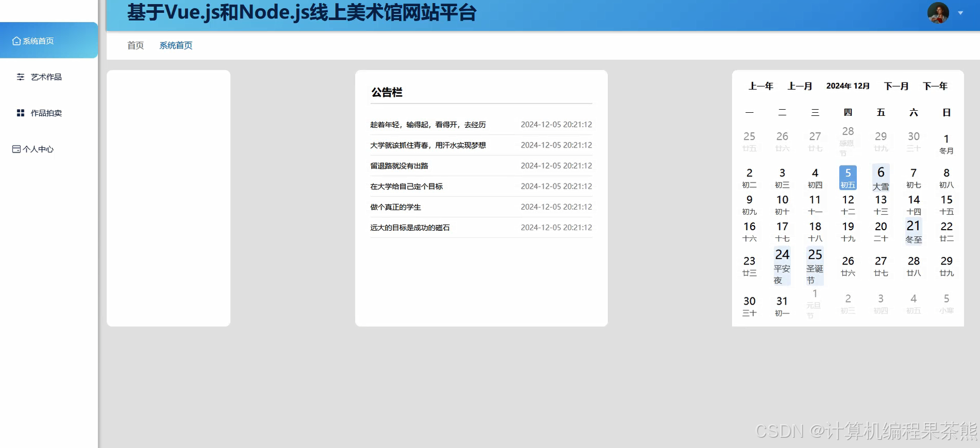
Task: Select date 27 廿七 in December row
Action: pos(881,266)
